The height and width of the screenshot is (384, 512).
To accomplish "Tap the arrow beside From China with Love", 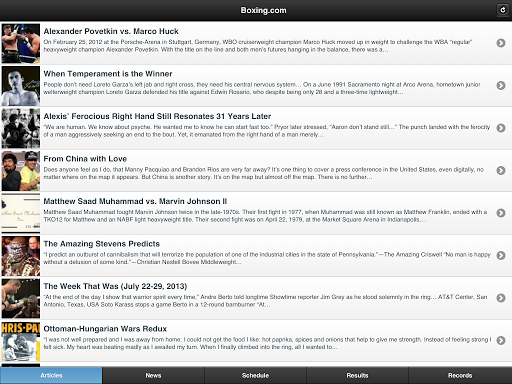I will coord(501,170).
